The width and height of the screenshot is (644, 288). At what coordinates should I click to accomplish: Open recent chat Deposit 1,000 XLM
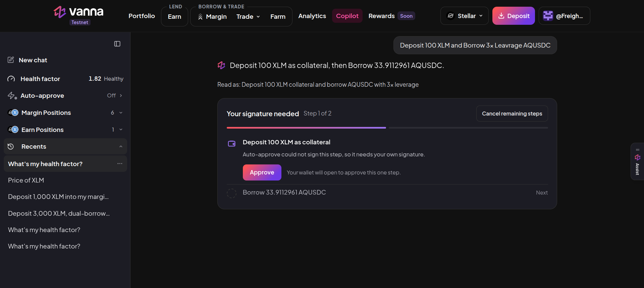[x=58, y=197]
